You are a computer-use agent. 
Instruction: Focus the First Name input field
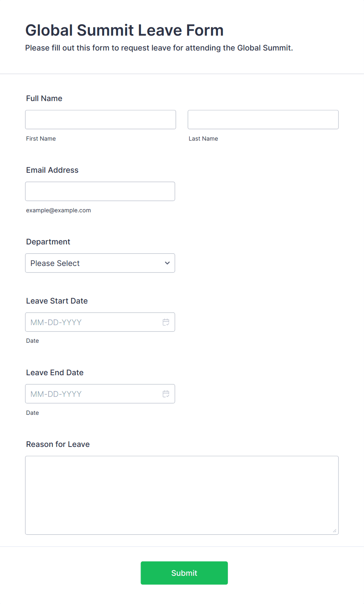(x=101, y=119)
